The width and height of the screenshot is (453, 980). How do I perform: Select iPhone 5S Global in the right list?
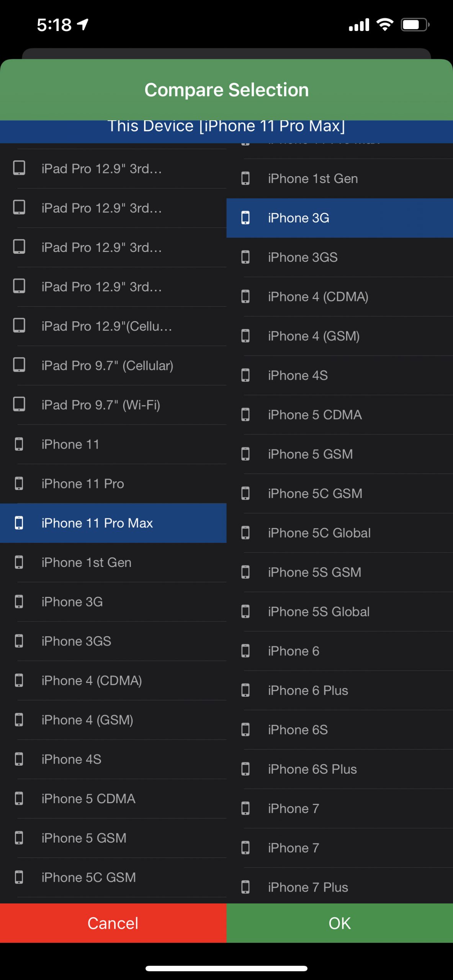pos(319,611)
